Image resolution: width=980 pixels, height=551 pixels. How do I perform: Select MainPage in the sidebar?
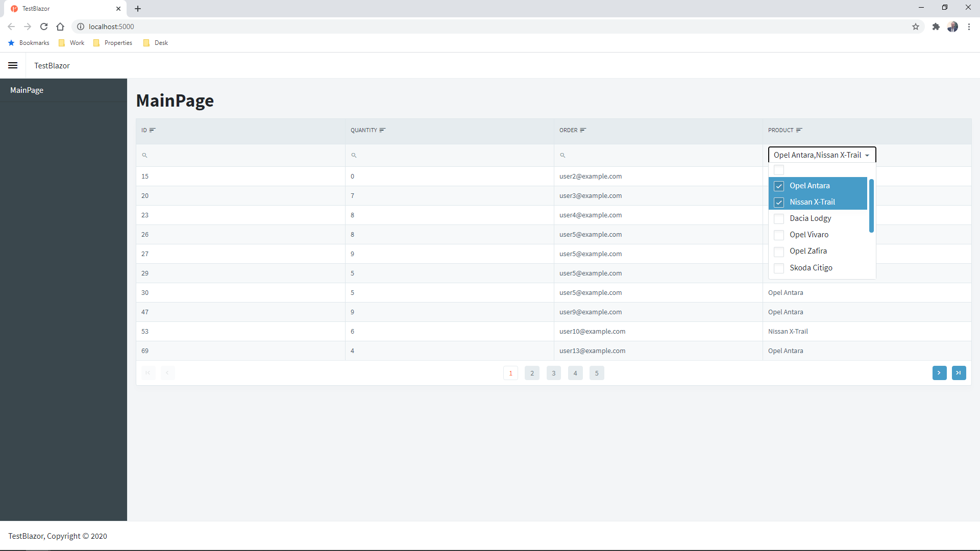(x=27, y=90)
